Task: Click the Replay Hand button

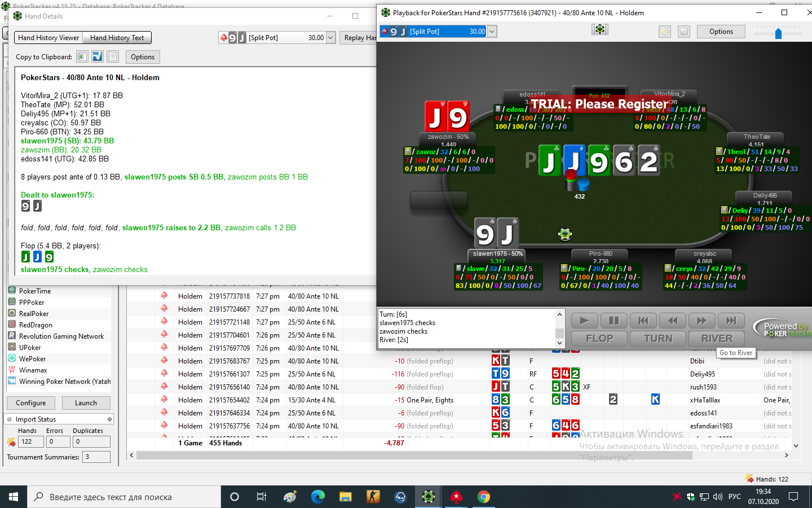Action: [x=360, y=38]
